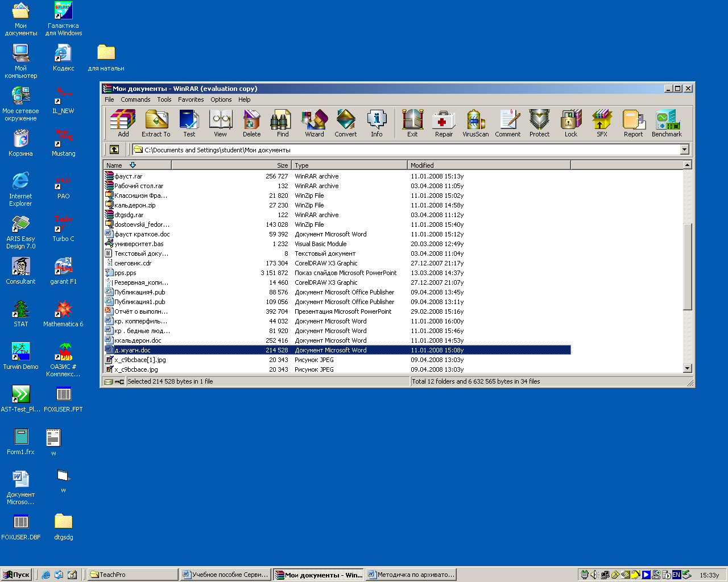
Task: Sort by the Modified column header
Action: coord(489,165)
